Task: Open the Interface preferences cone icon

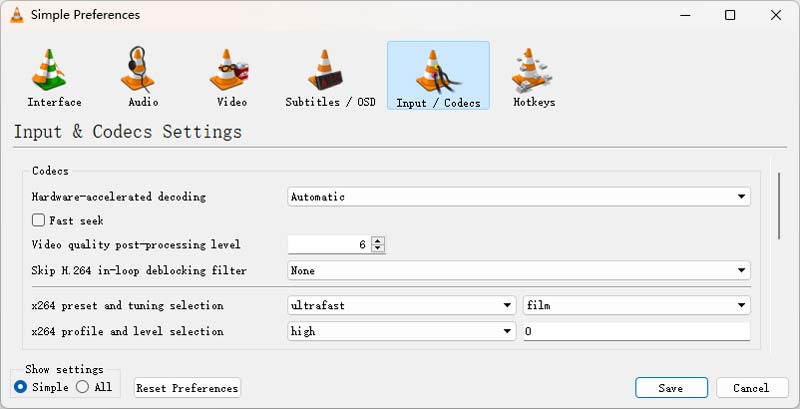Action: [x=48, y=70]
